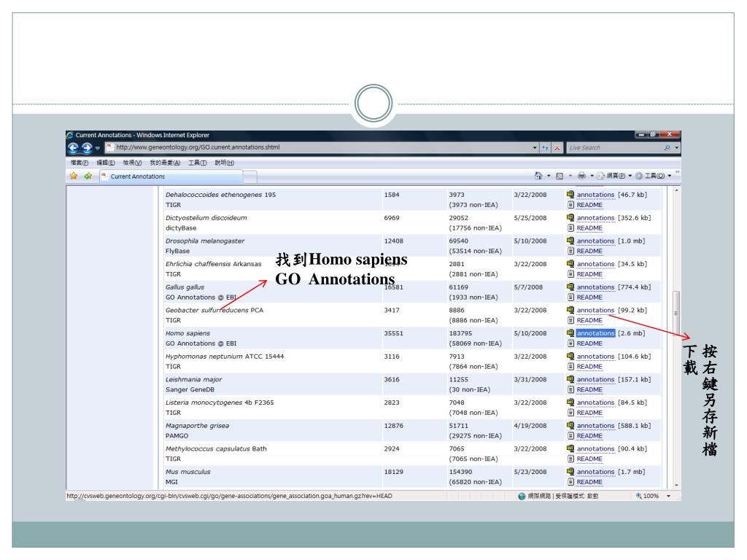The image size is (747, 560).
Task: Click the value 183795 in Homo sapiens row
Action: pyautogui.click(x=460, y=333)
